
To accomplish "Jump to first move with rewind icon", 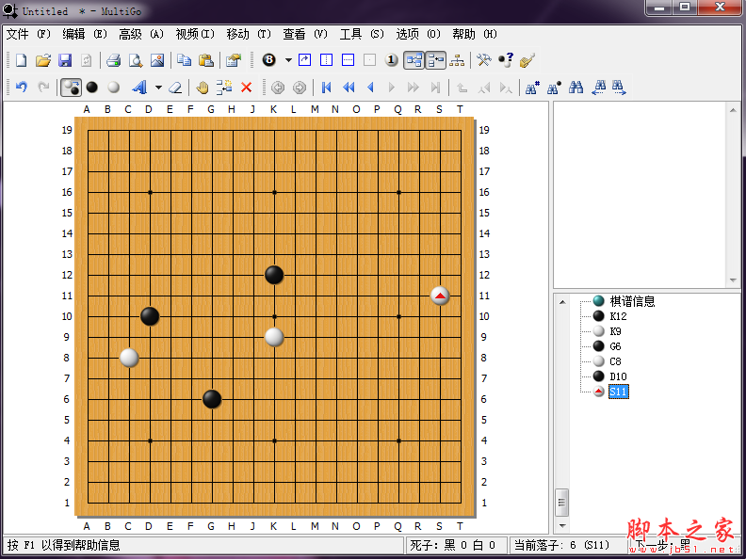I will (327, 88).
